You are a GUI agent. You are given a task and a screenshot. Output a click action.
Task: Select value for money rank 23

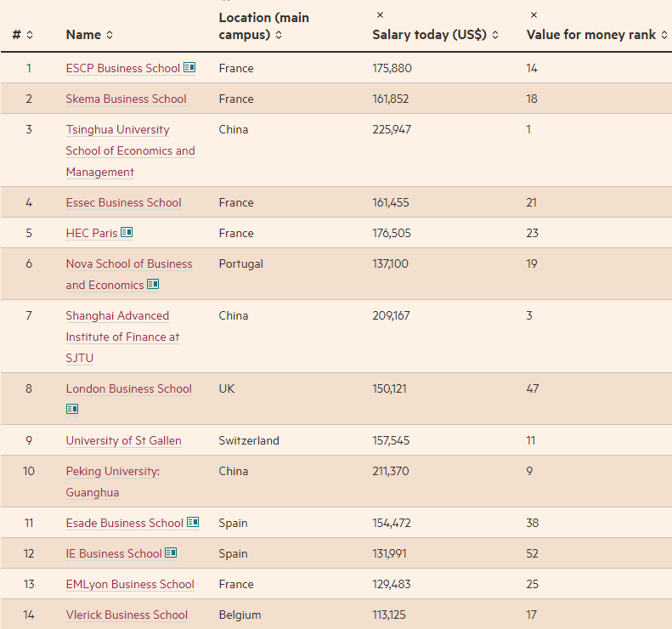point(533,233)
